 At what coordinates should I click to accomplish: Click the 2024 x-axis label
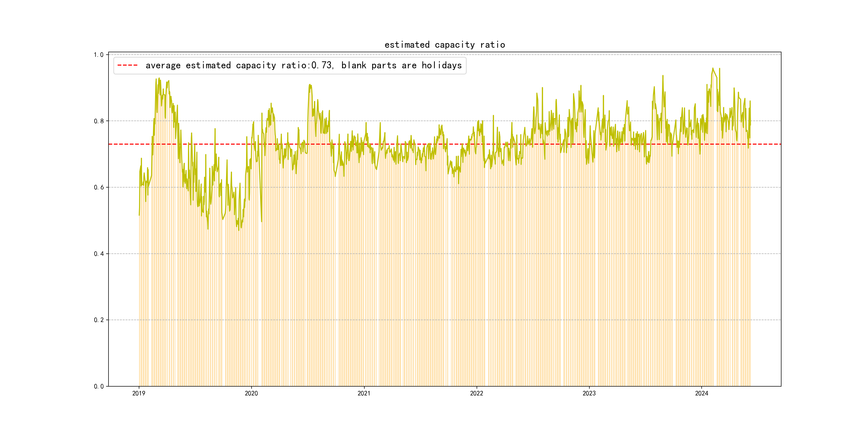coord(702,393)
